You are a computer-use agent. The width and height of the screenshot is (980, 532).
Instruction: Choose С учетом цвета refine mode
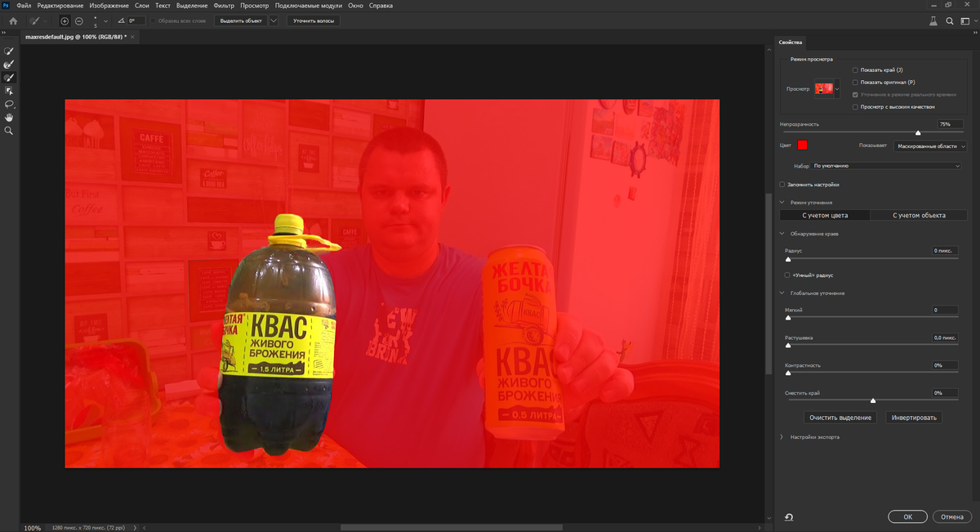[x=825, y=216]
